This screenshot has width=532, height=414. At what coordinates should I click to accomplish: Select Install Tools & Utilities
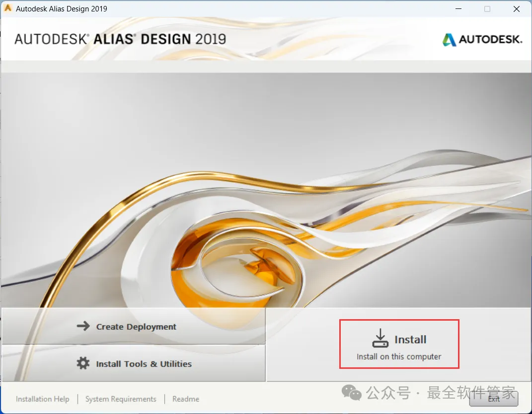click(133, 363)
